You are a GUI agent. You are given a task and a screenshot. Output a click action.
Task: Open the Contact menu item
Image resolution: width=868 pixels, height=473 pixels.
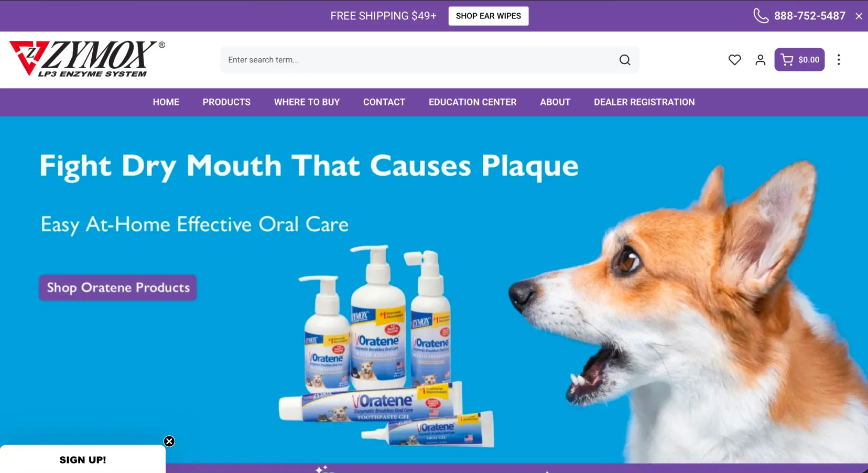pyautogui.click(x=384, y=102)
